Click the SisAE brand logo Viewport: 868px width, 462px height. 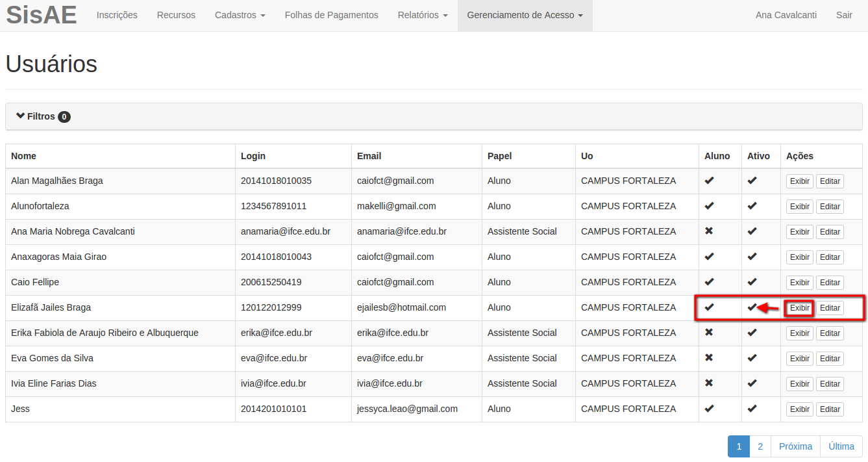pyautogui.click(x=42, y=14)
